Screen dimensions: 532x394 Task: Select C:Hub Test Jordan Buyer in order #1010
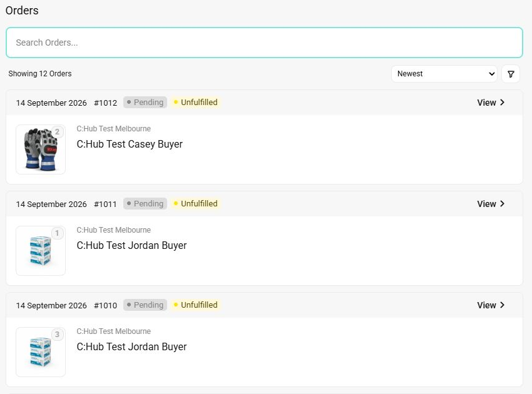point(131,347)
